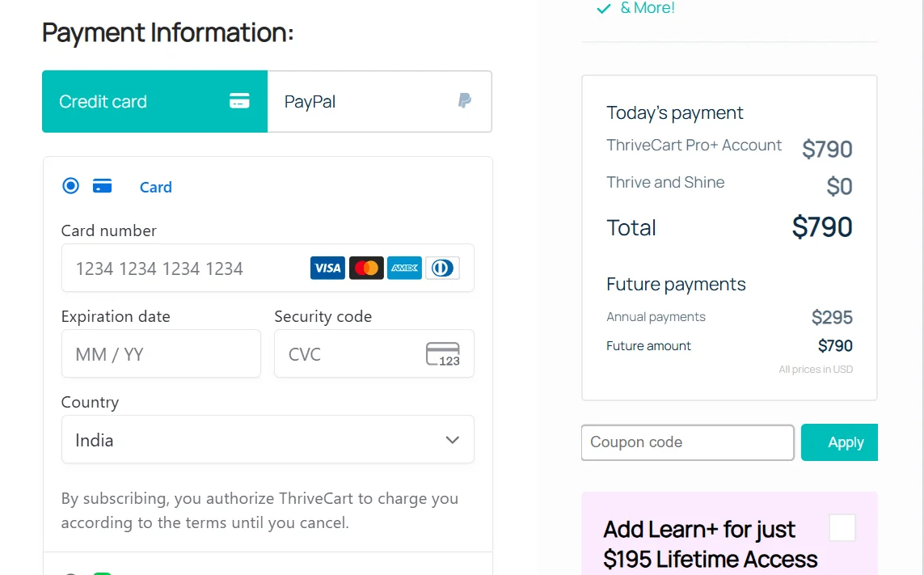Viewport: 924px width, 575px height.
Task: Click the Diners Club logo
Action: (x=442, y=268)
